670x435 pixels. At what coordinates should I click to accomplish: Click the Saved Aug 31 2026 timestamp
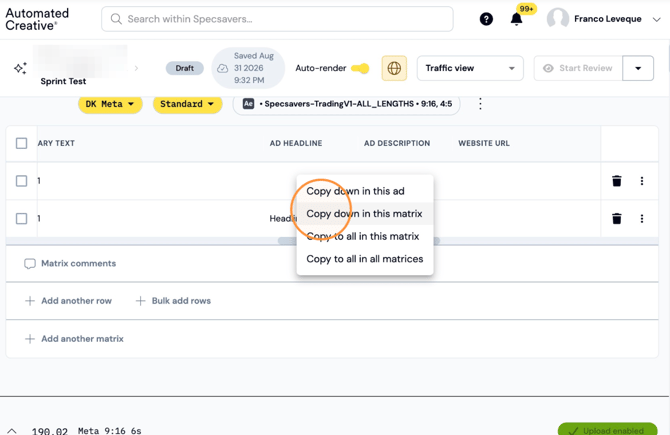254,68
